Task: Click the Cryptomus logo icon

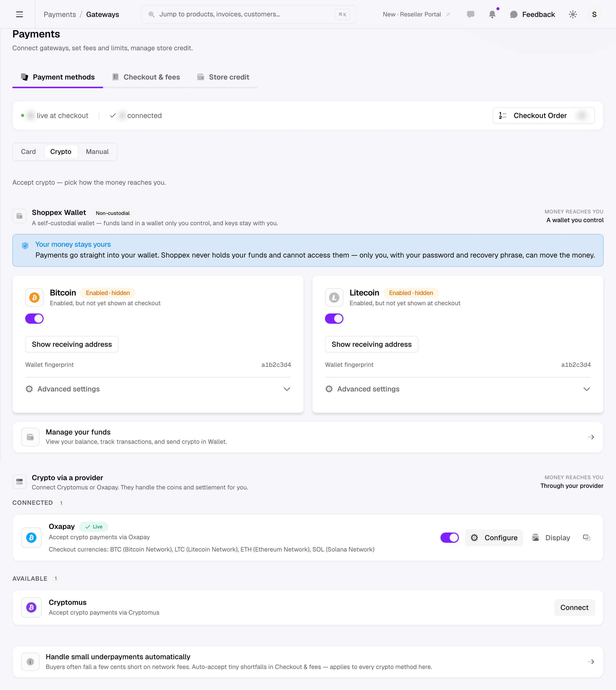Action: coord(31,607)
